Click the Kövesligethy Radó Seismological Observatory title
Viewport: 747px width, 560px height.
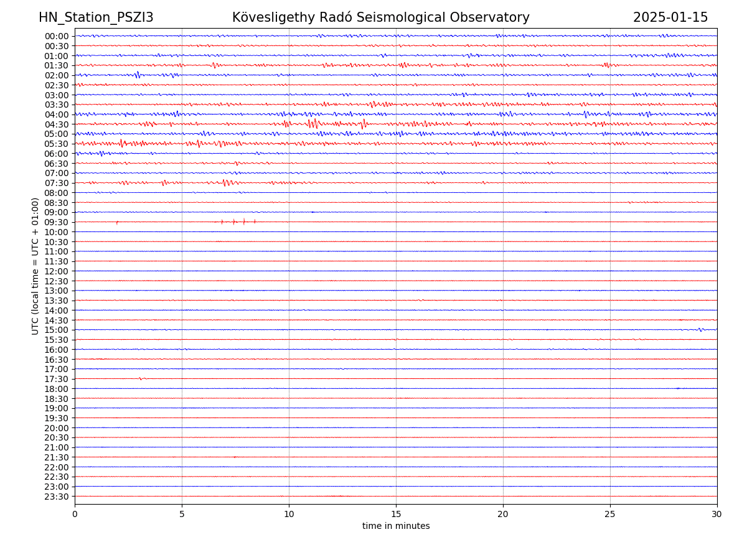(x=380, y=17)
